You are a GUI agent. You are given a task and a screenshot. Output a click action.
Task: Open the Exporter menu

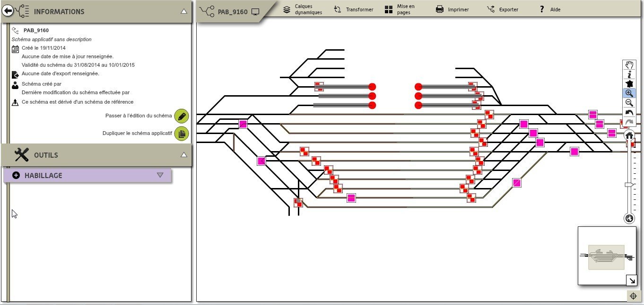coord(503,9)
